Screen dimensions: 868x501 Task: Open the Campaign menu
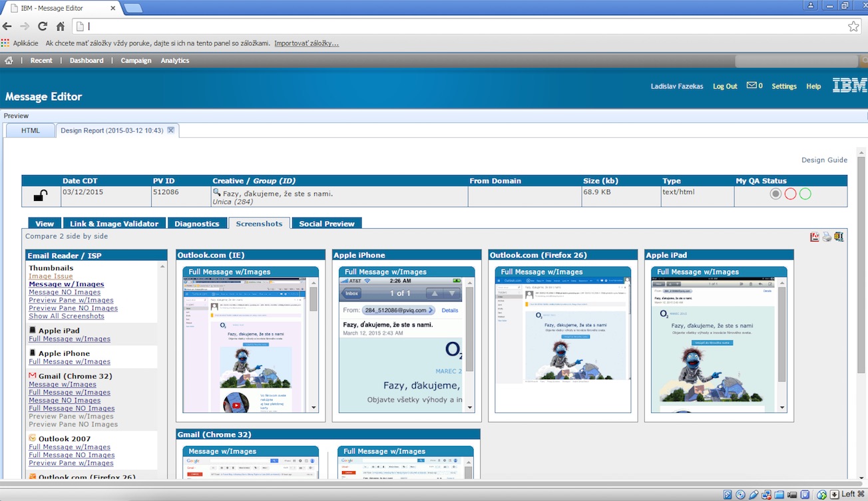(136, 61)
